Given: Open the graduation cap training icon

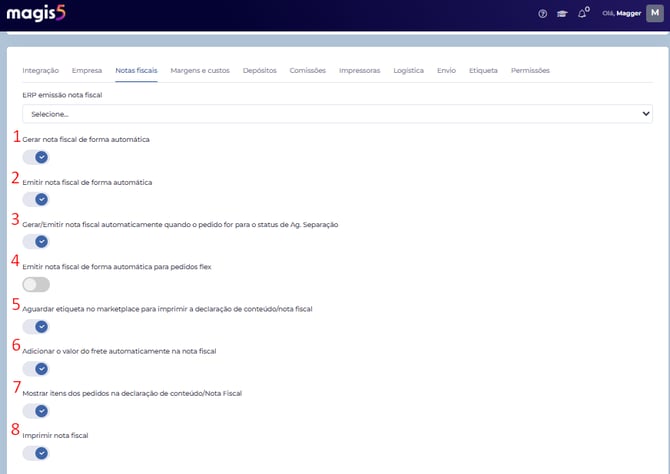Looking at the screenshot, I should pos(563,14).
